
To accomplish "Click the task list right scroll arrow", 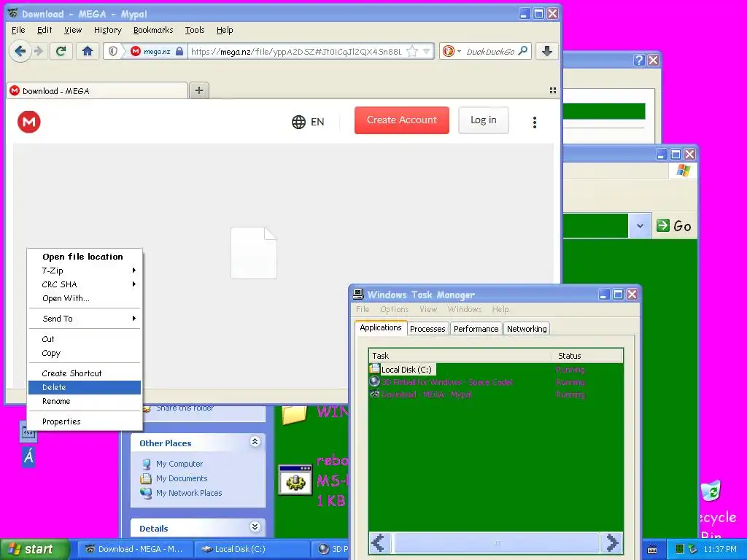I will [612, 542].
